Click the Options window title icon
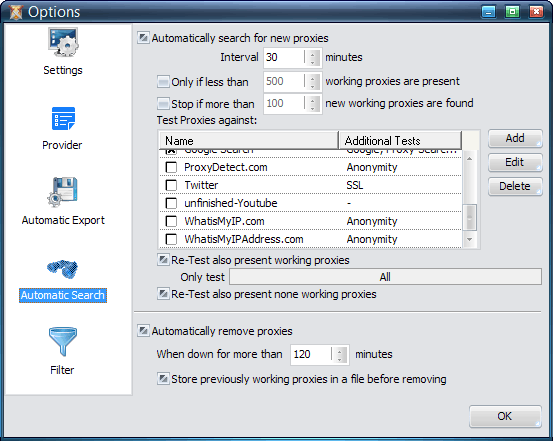The height and width of the screenshot is (441, 553). tap(16, 12)
